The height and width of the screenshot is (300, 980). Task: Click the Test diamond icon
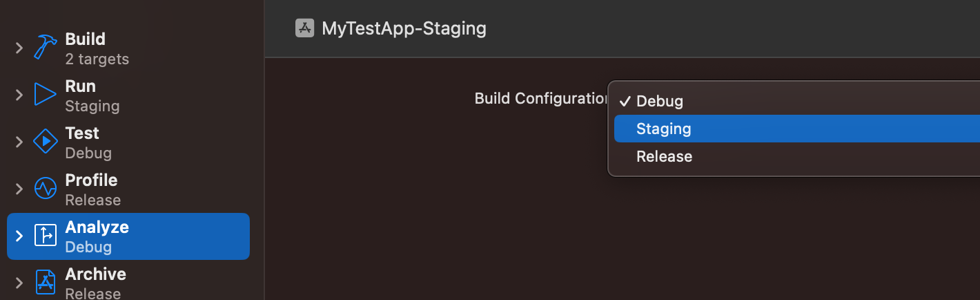pos(46,142)
